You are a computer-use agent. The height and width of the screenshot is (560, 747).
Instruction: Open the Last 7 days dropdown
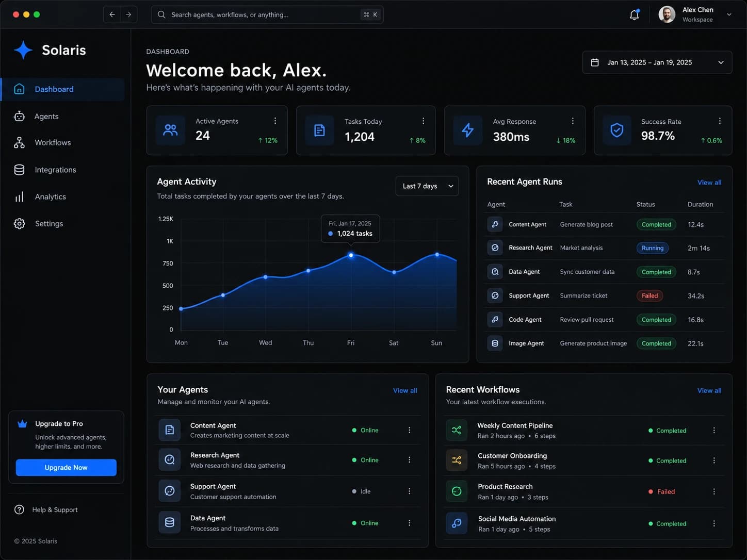click(427, 186)
